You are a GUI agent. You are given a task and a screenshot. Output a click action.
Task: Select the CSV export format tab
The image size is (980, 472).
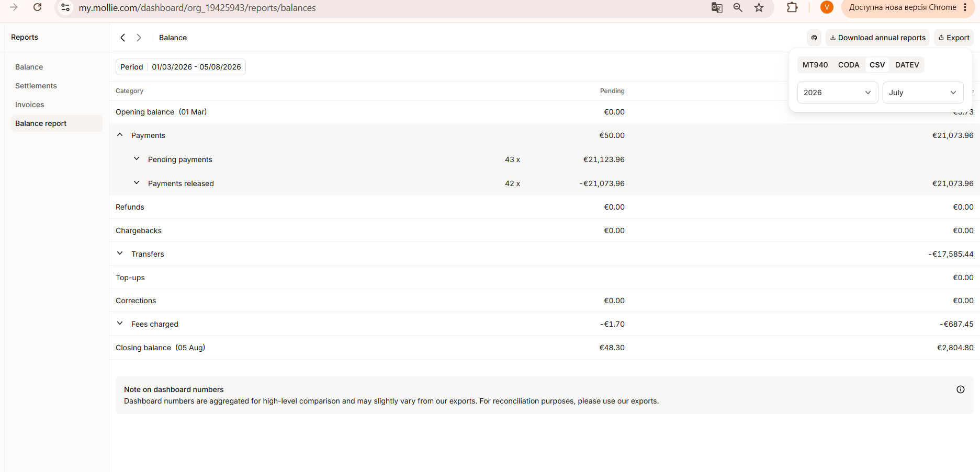click(x=877, y=65)
